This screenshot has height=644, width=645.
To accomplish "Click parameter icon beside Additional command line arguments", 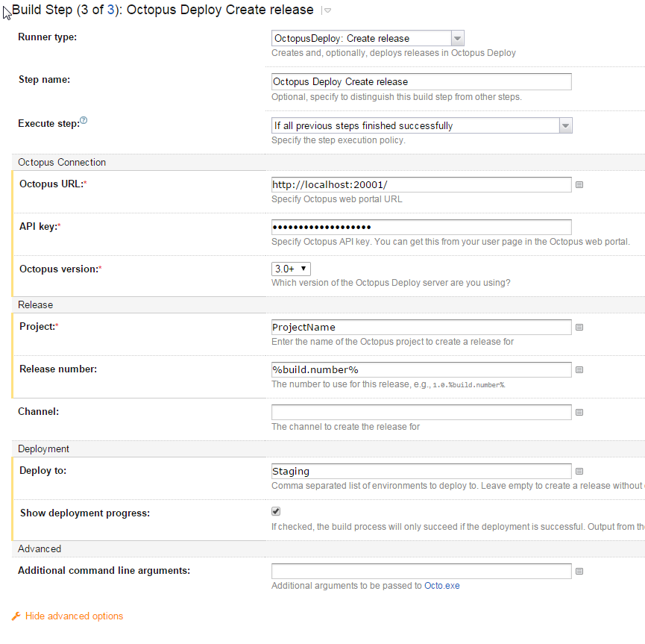I will click(579, 572).
